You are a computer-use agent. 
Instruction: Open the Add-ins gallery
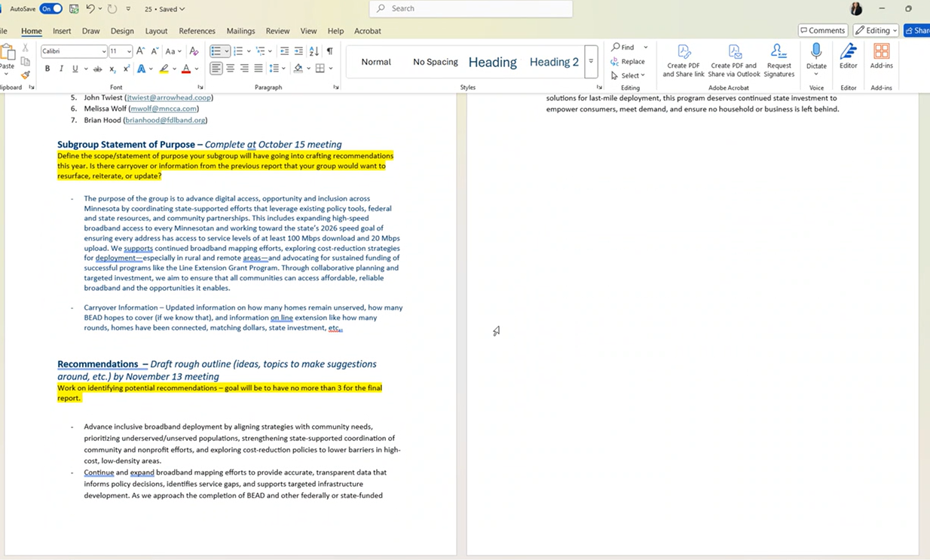[x=881, y=52]
